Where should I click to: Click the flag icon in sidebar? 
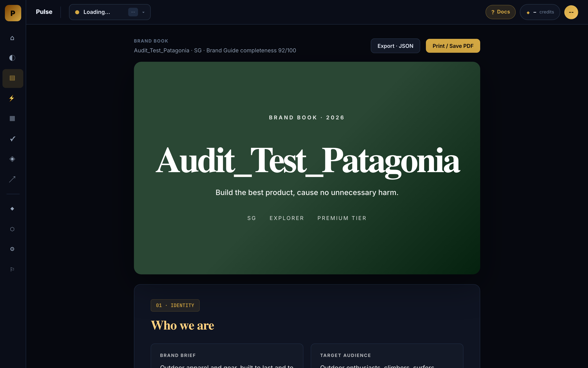[x=12, y=269]
